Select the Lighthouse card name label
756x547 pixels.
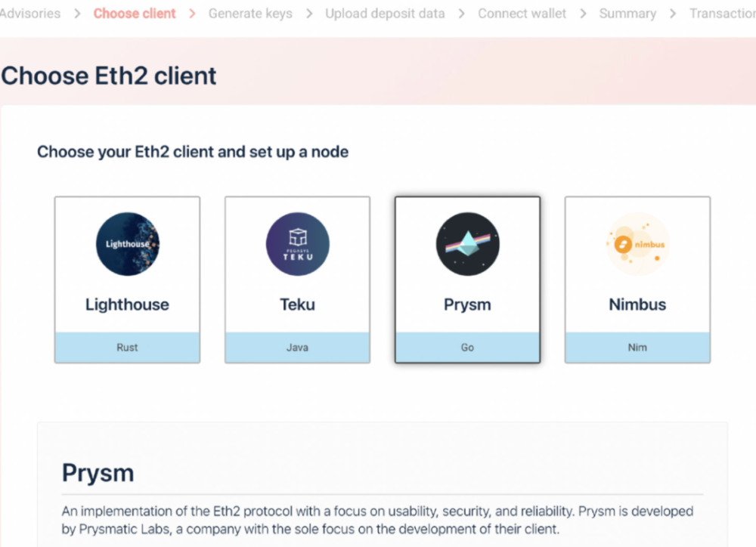click(127, 304)
